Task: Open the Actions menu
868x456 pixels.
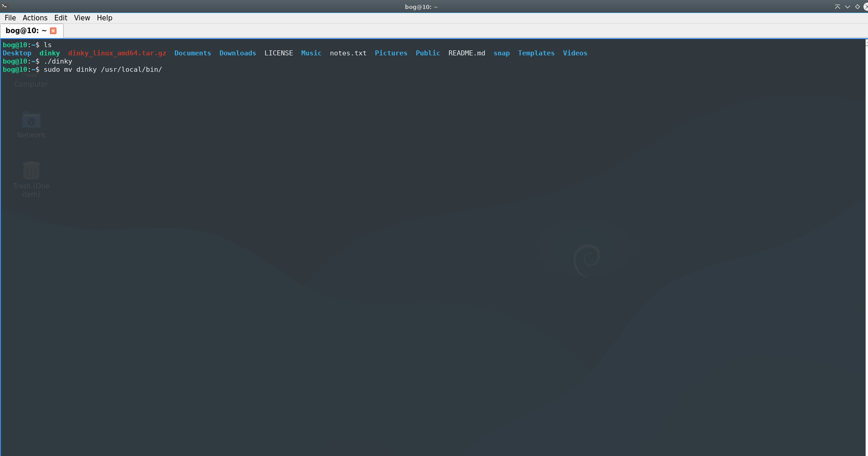Action: 35,18
